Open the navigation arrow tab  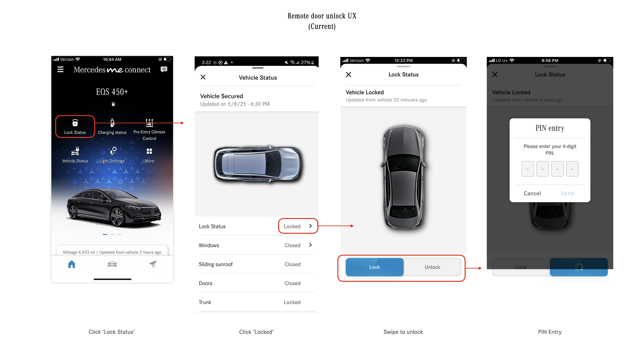click(153, 264)
